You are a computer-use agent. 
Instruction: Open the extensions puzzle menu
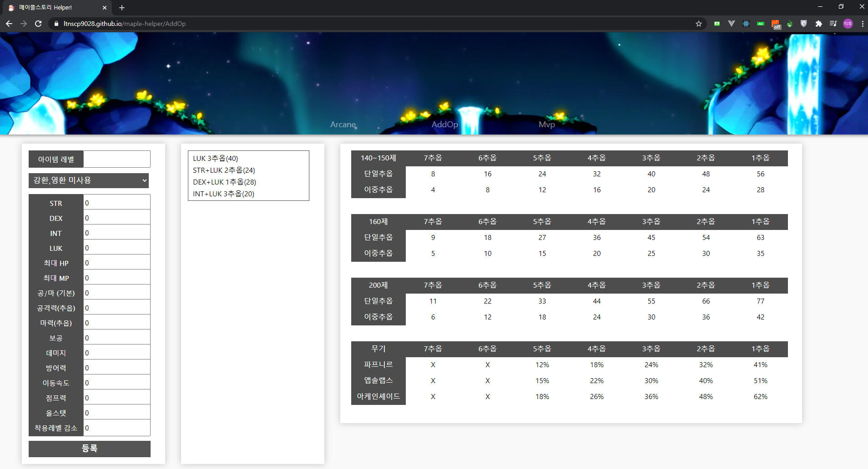click(x=819, y=24)
